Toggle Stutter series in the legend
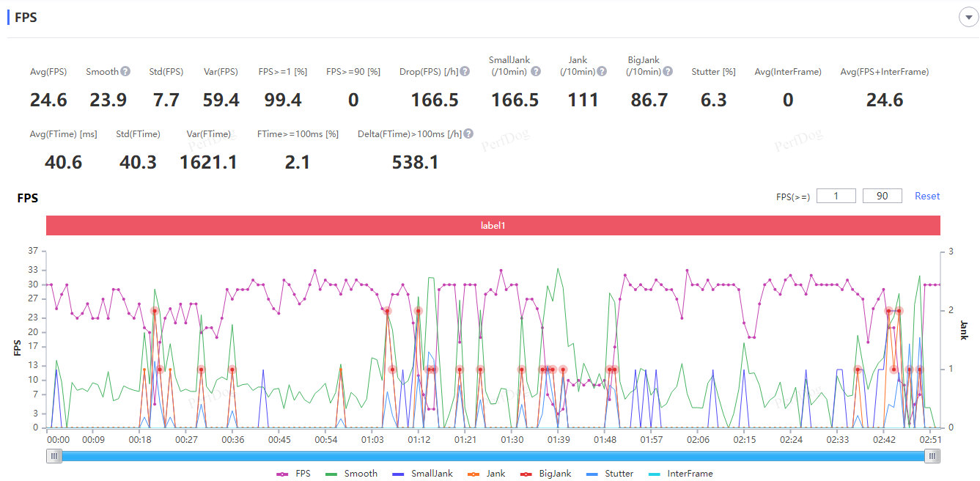 pyautogui.click(x=611, y=474)
